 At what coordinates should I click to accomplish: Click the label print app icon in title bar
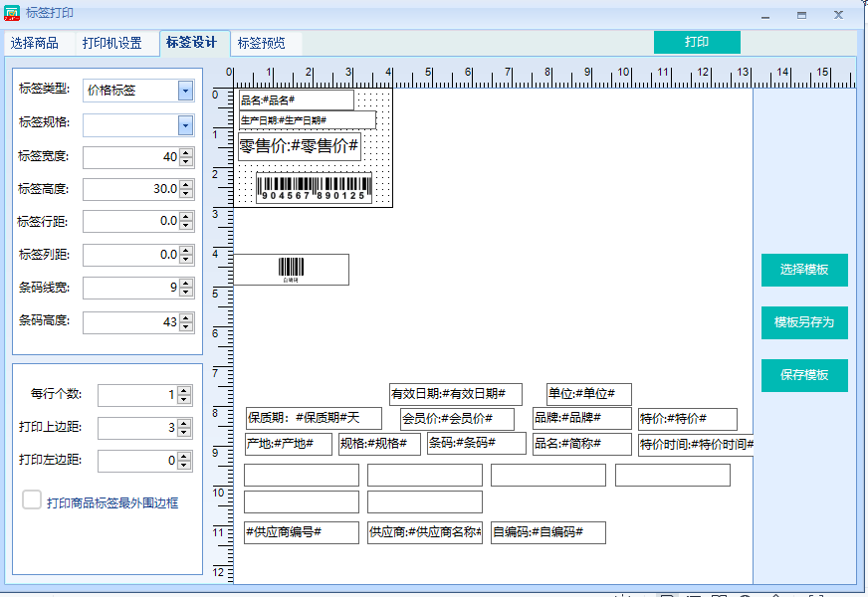13,13
